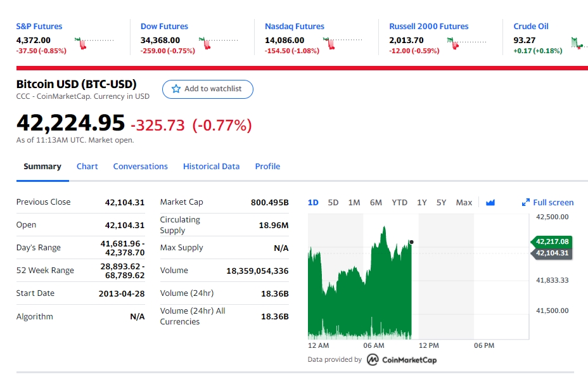This screenshot has width=588, height=384.
Task: Click the price change -325.73 (-0.77%)
Action: pos(191,125)
